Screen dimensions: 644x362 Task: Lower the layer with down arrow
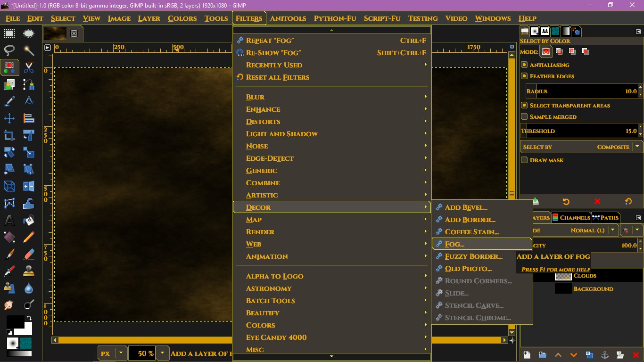[574, 355]
